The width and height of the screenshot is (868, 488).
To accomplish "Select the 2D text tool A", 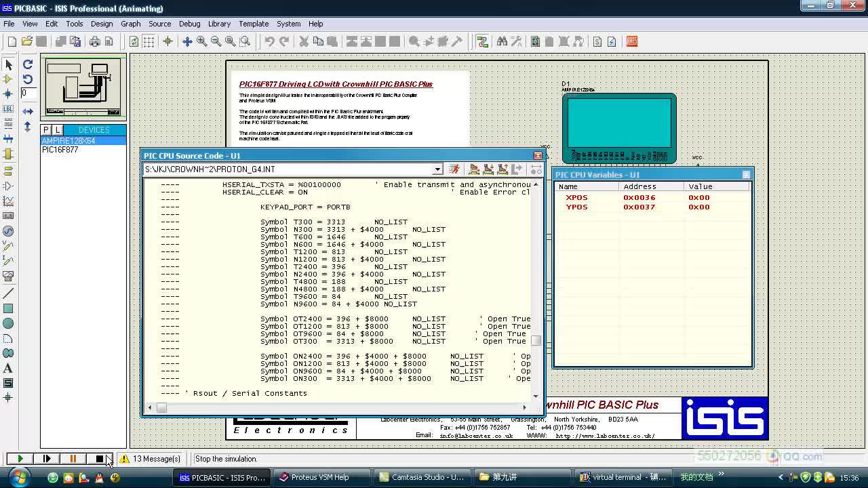I will [9, 368].
